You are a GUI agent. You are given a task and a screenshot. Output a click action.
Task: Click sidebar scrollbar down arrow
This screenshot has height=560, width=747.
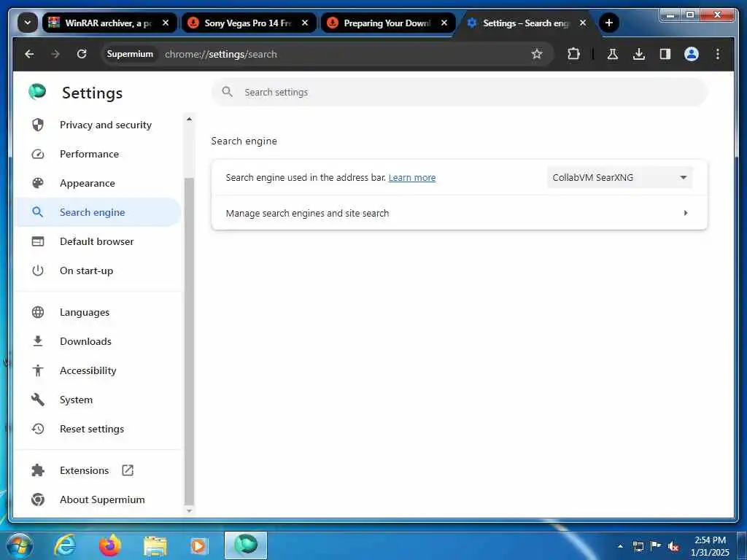pyautogui.click(x=189, y=511)
